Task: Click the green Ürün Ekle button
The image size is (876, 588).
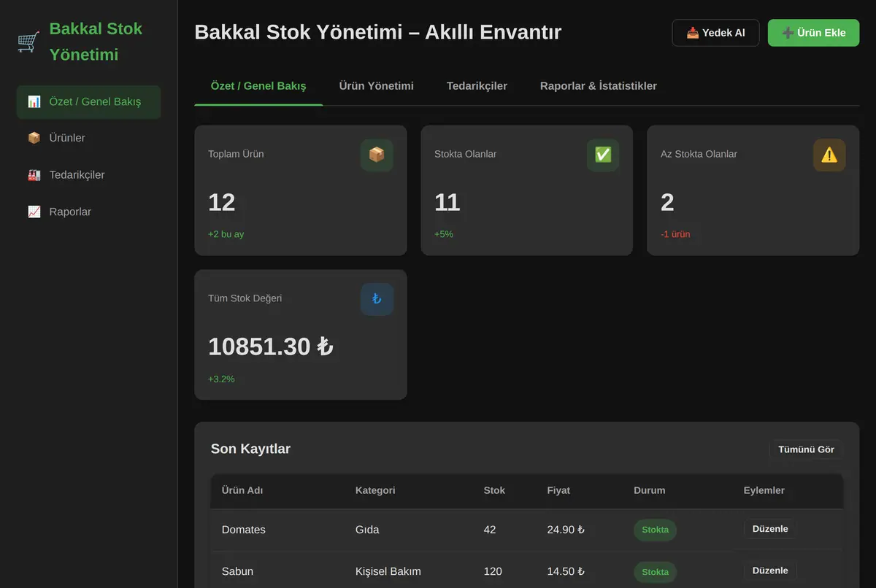Action: point(813,33)
